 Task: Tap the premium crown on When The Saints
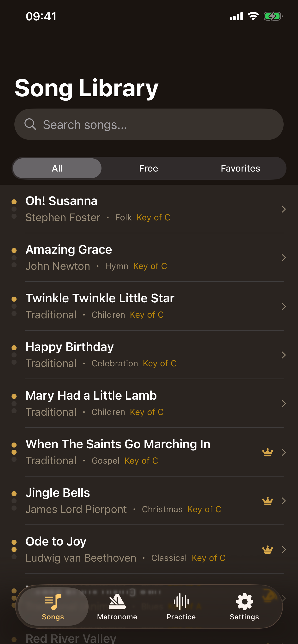[268, 452]
